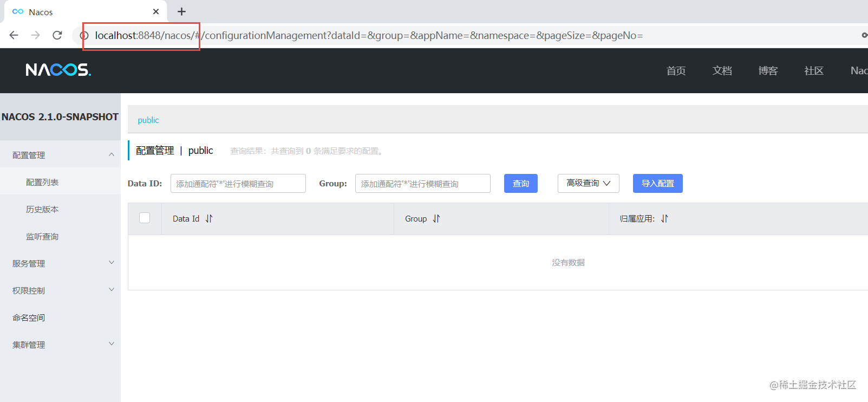The height and width of the screenshot is (402, 868).
Task: Click the 没有数据 empty table message
Action: click(x=568, y=263)
